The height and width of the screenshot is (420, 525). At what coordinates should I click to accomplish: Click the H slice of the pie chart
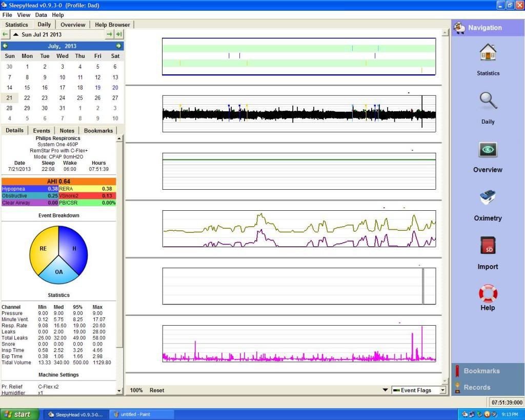(74, 249)
